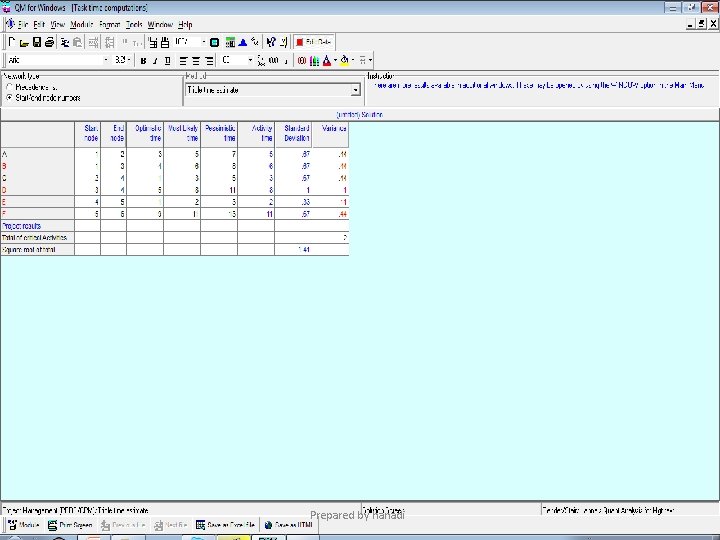The height and width of the screenshot is (540, 720).
Task: Restore the inner document window
Action: (x=701, y=24)
